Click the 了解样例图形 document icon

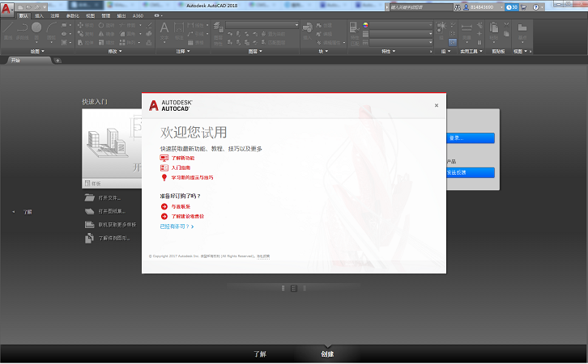point(90,238)
